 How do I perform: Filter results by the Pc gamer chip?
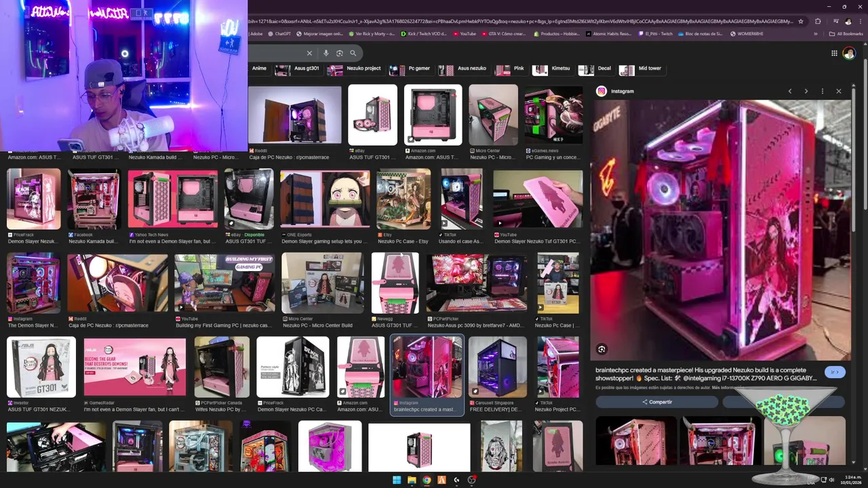coord(411,68)
